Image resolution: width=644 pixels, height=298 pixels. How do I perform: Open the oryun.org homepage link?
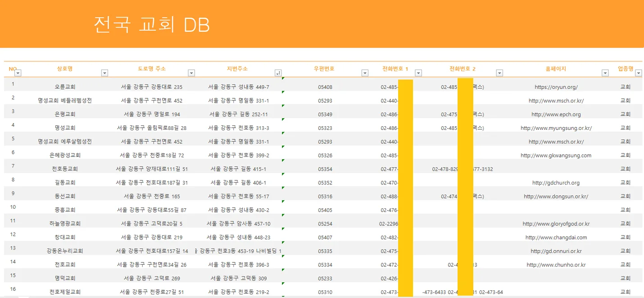(x=556, y=87)
